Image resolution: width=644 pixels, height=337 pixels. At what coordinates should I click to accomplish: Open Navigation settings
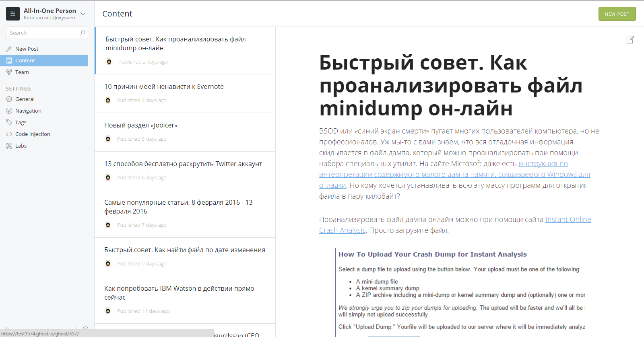click(x=28, y=111)
